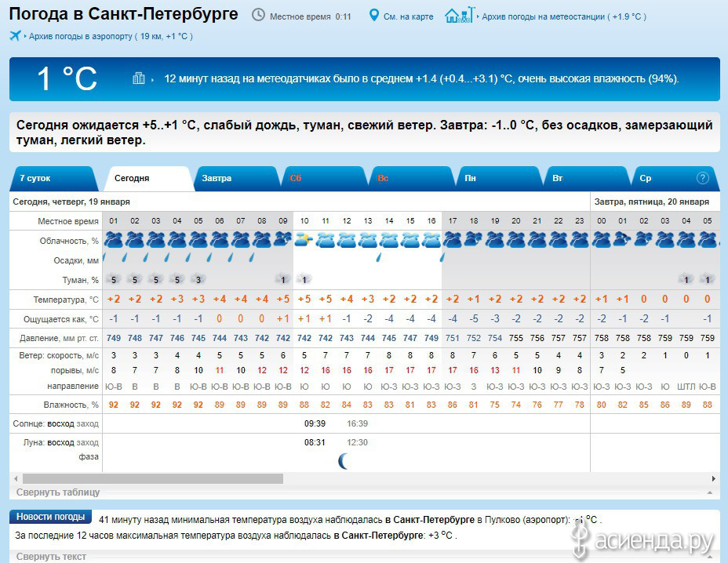The width and height of the screenshot is (728, 563).
Task: Click the large 1 °C current temperature
Action: [x=67, y=78]
